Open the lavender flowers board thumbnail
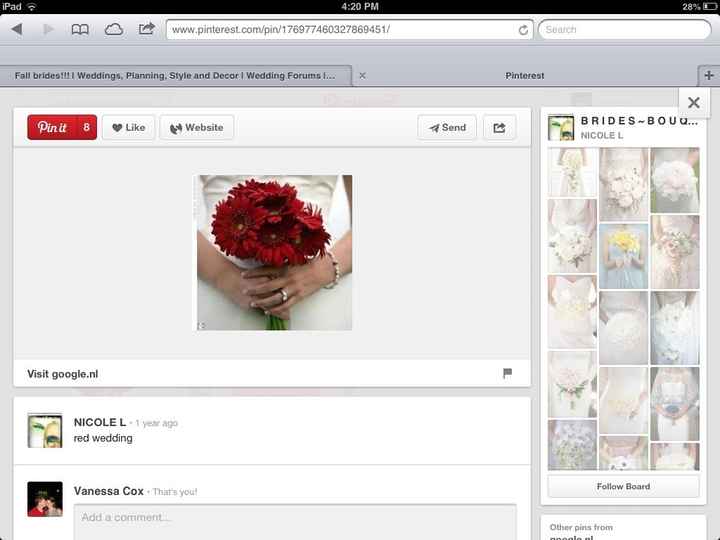The width and height of the screenshot is (720, 540). pos(572,445)
